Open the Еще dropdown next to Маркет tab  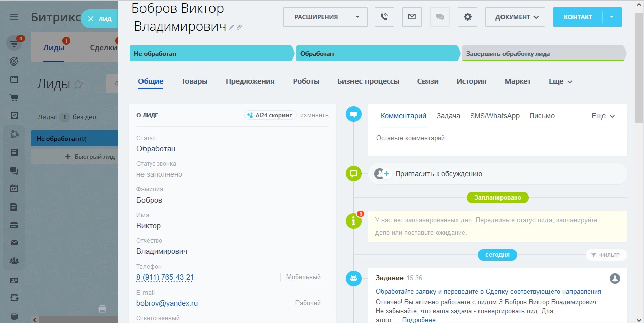(559, 81)
